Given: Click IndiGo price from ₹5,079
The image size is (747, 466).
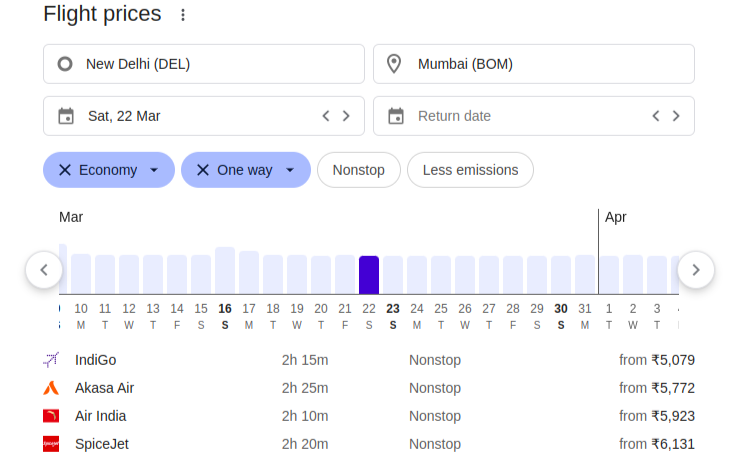Looking at the screenshot, I should click(x=657, y=360).
